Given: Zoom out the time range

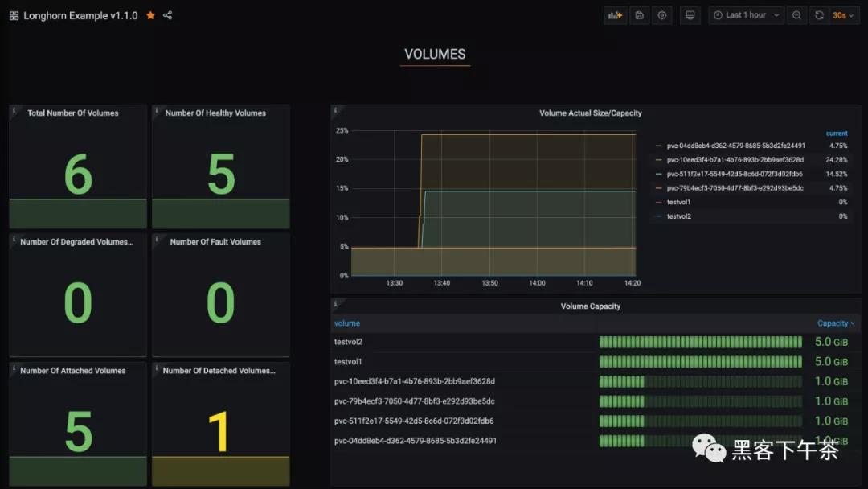Looking at the screenshot, I should point(796,15).
